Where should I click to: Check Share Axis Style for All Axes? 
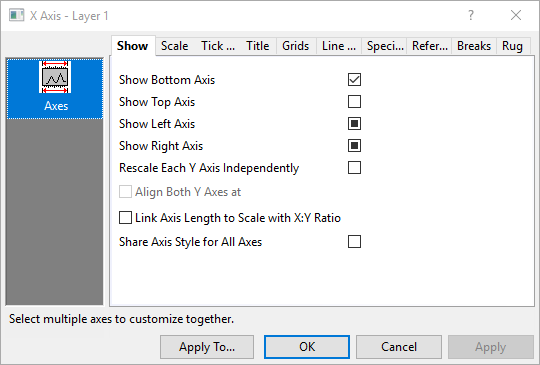coord(354,242)
